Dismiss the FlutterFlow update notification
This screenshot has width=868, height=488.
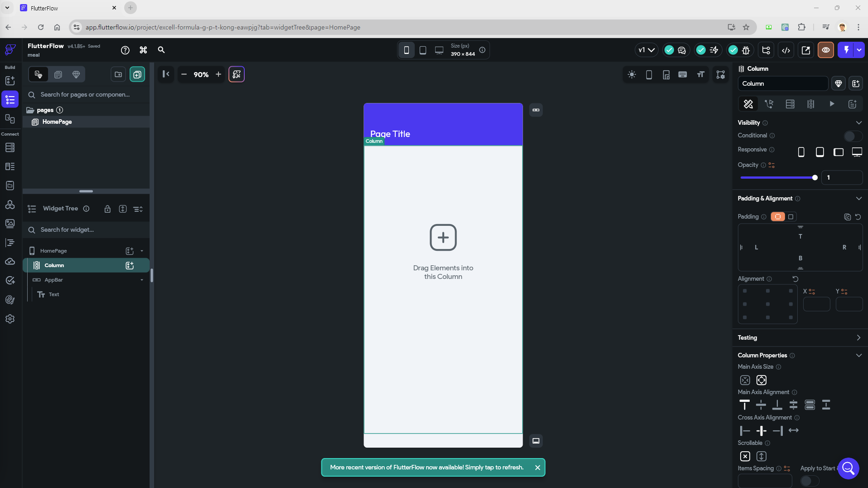click(x=538, y=468)
